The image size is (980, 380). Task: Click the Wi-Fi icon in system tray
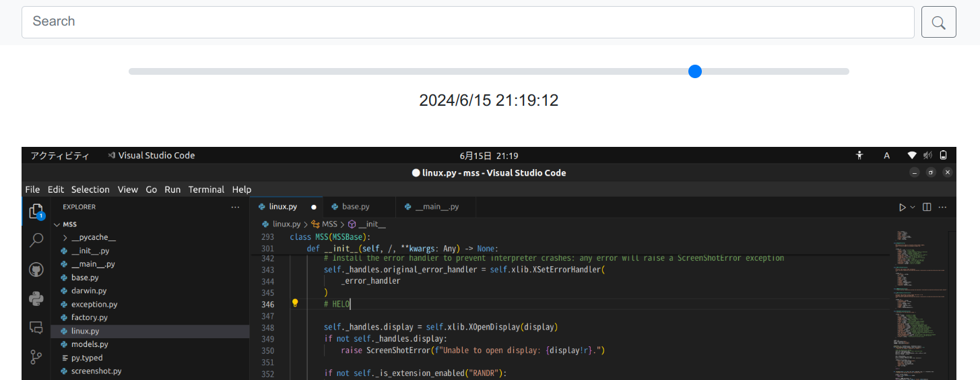[912, 155]
